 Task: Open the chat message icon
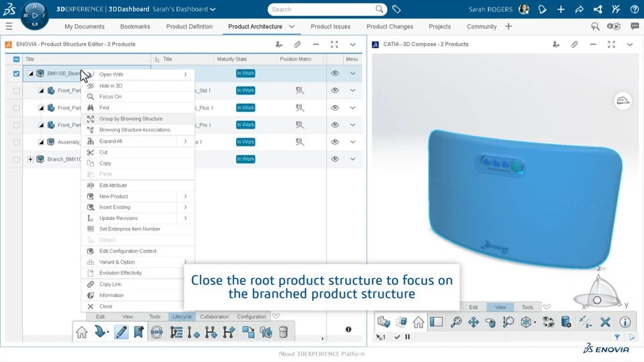click(635, 26)
